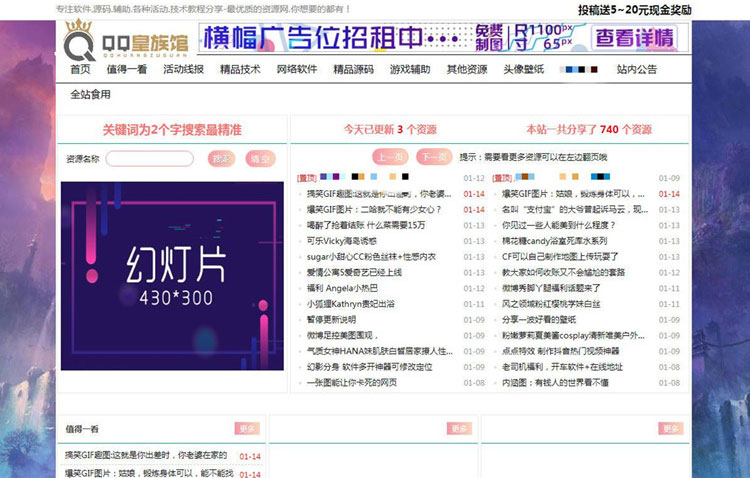Click the 暂停更新说明 notice link

coord(338,320)
